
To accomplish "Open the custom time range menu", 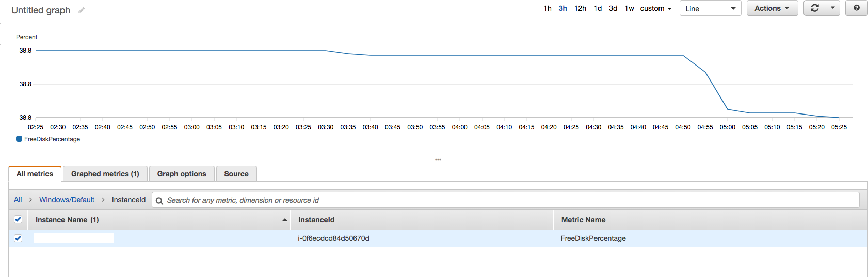I will 655,8.
